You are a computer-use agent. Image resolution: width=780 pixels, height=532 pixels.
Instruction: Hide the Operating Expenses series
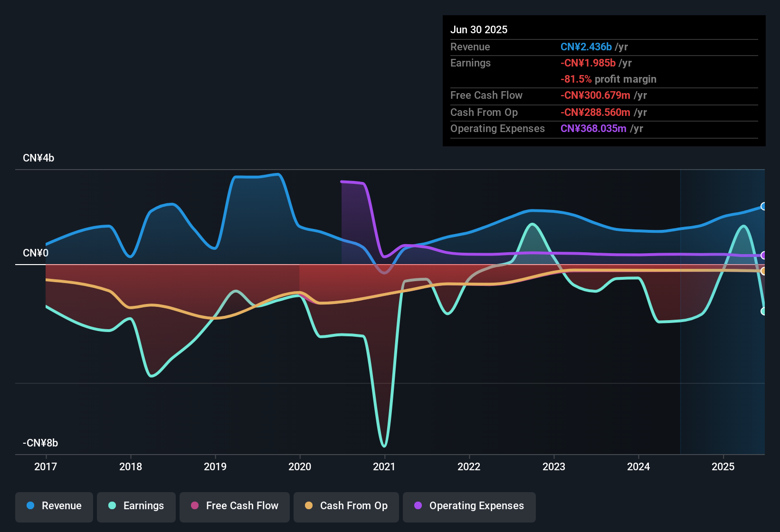(x=469, y=506)
